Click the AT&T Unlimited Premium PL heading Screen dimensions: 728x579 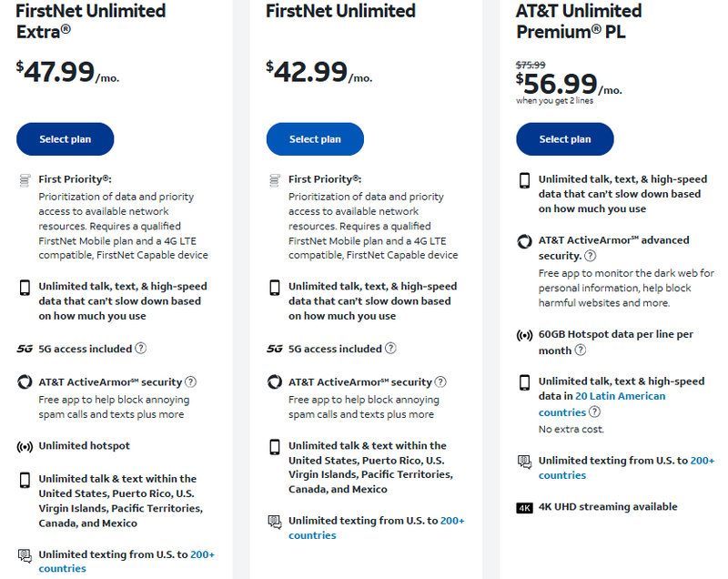pyautogui.click(x=579, y=22)
